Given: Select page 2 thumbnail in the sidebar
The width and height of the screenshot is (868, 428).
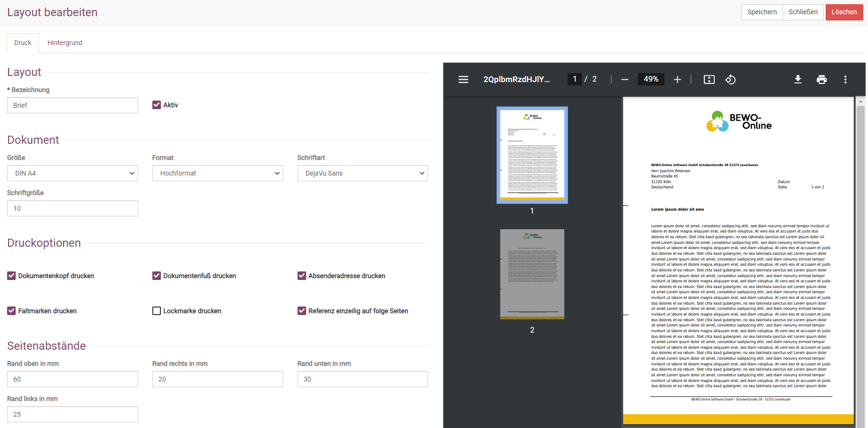Looking at the screenshot, I should tap(532, 274).
